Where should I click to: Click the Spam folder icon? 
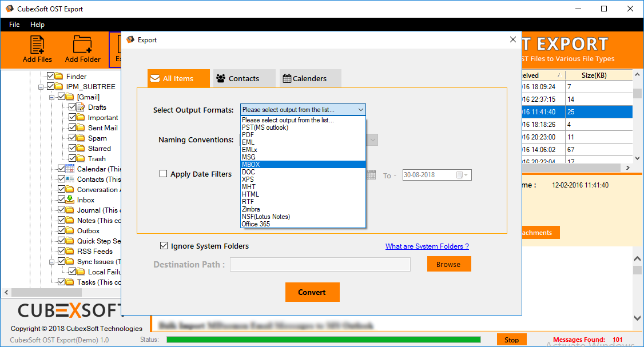[81, 138]
